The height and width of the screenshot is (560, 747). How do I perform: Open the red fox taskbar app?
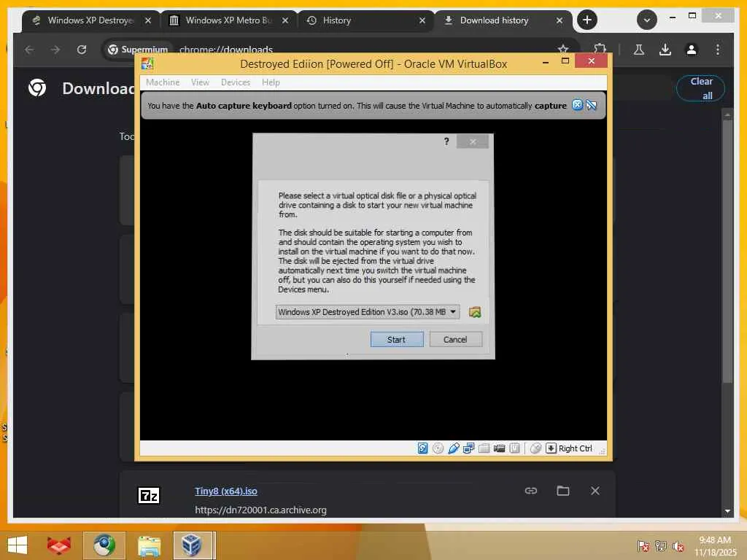58,545
